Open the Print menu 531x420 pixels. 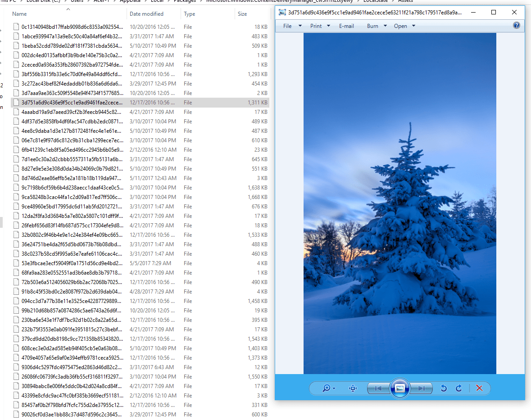point(315,26)
